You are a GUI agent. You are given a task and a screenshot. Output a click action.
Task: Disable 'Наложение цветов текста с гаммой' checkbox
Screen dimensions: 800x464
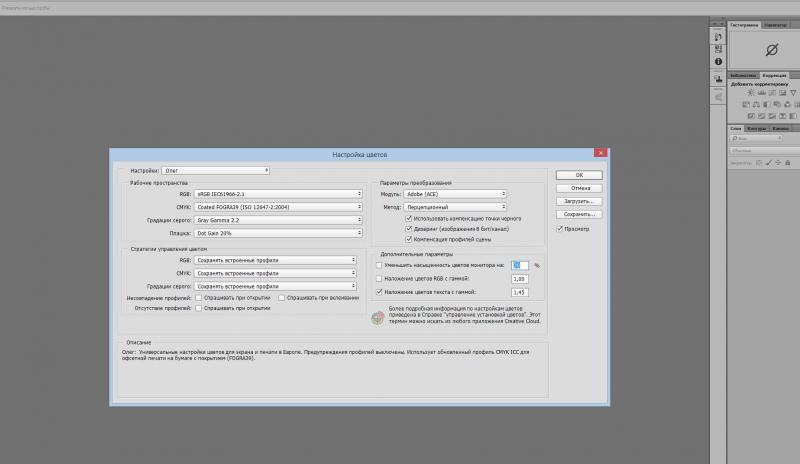379,292
